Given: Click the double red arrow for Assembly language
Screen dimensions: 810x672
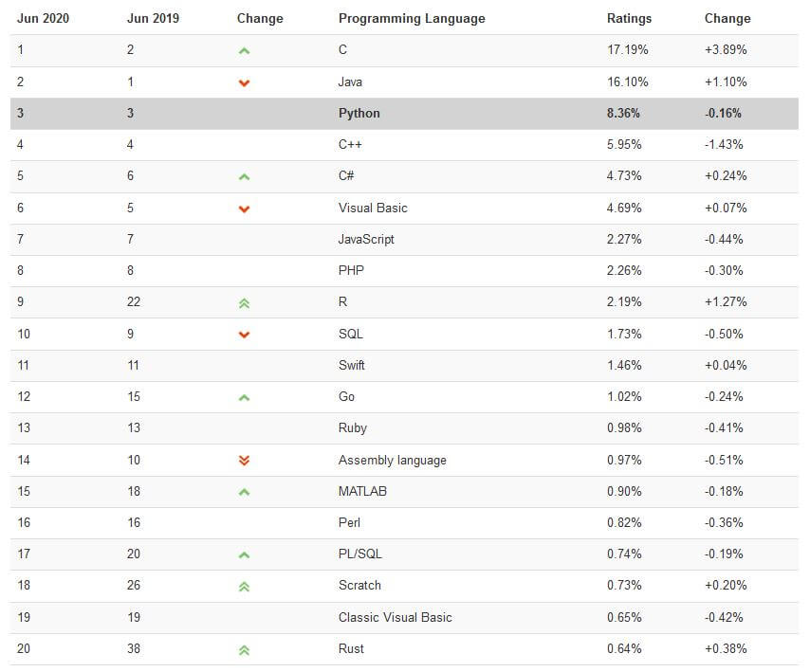Looking at the screenshot, I should pos(245,460).
